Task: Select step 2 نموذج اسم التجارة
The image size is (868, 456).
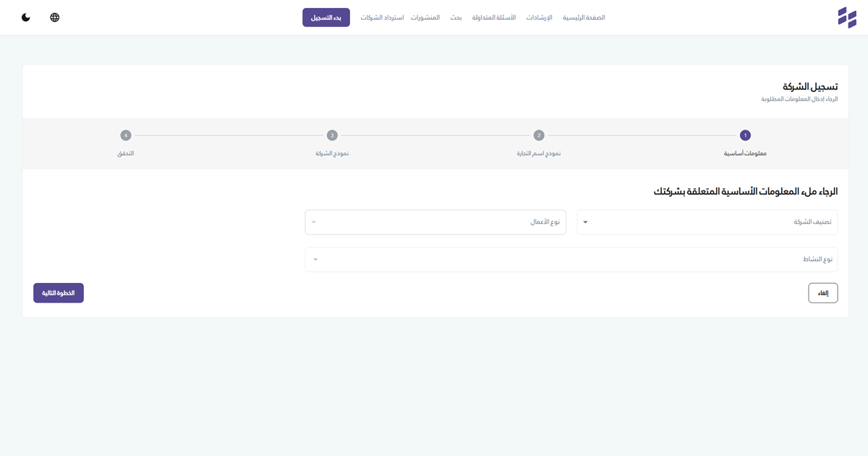Action: pyautogui.click(x=538, y=135)
